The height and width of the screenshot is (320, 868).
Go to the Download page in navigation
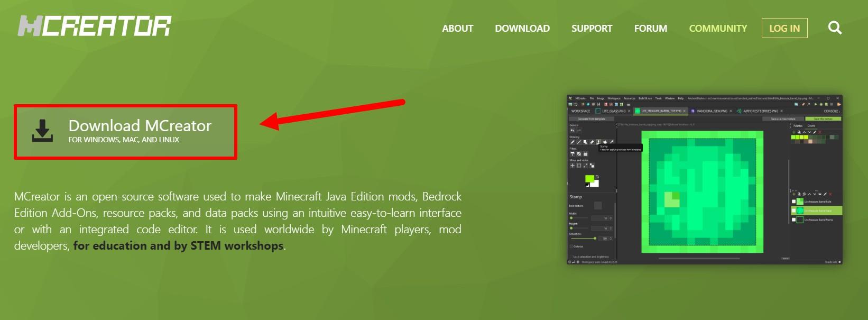click(x=522, y=29)
